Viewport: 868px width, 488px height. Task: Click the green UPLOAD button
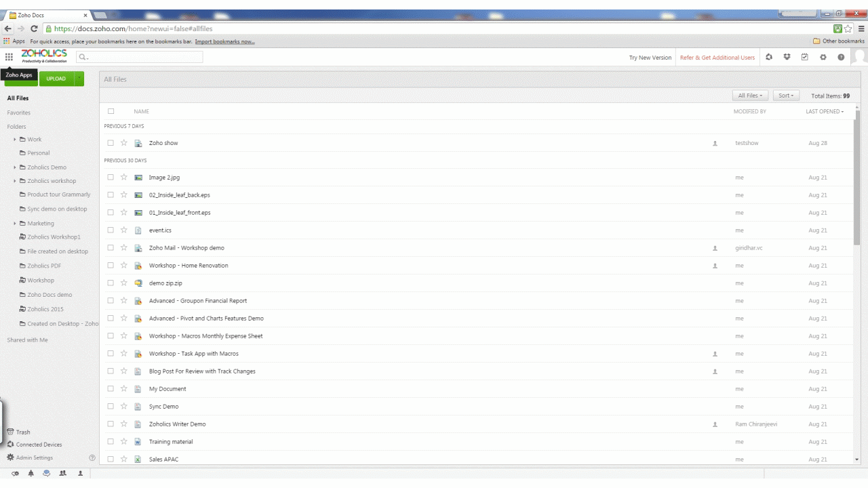(x=56, y=79)
